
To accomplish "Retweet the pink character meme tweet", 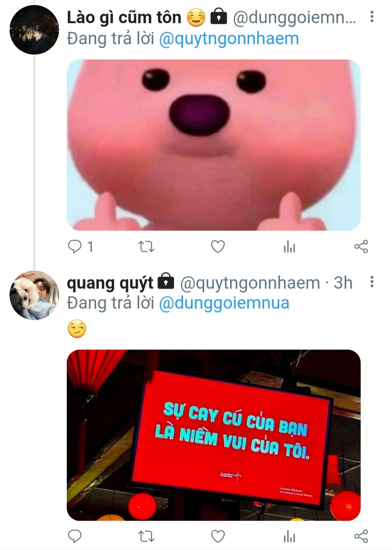I will point(146,247).
